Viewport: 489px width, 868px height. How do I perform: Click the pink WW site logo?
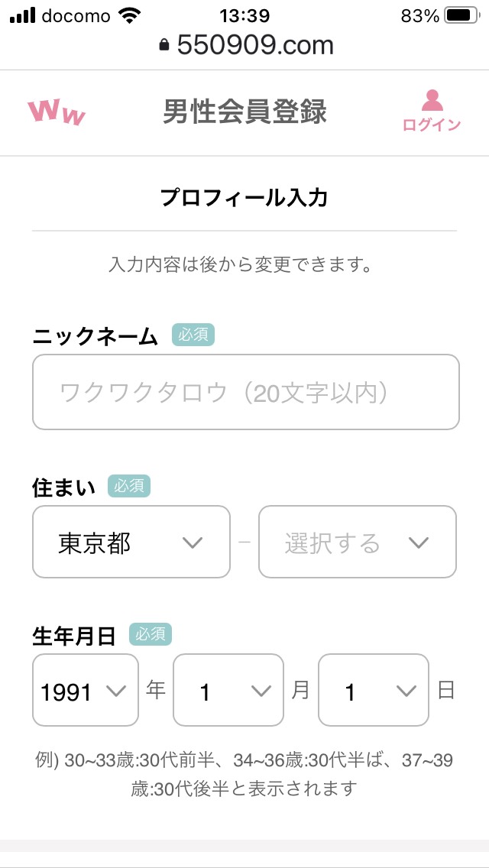pyautogui.click(x=56, y=112)
